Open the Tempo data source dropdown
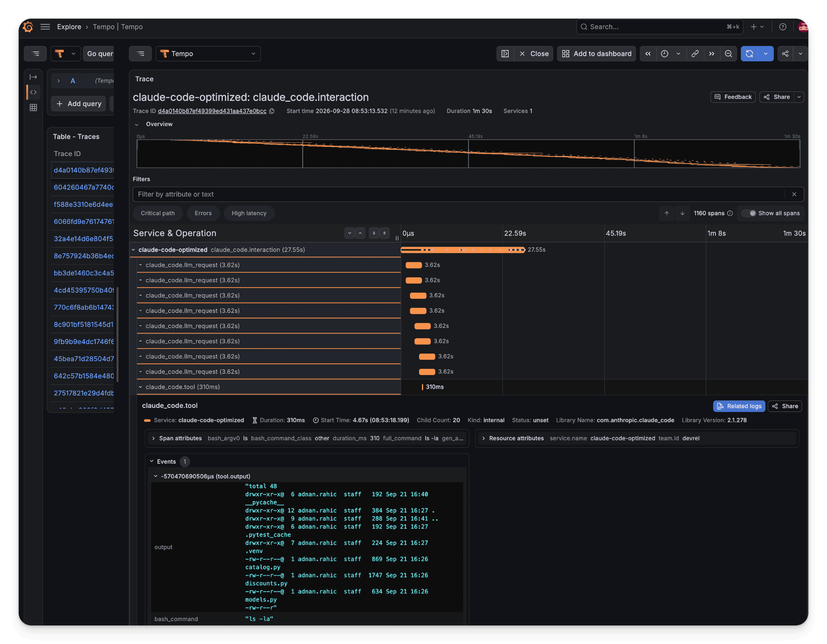The height and width of the screenshot is (644, 827). [x=208, y=54]
